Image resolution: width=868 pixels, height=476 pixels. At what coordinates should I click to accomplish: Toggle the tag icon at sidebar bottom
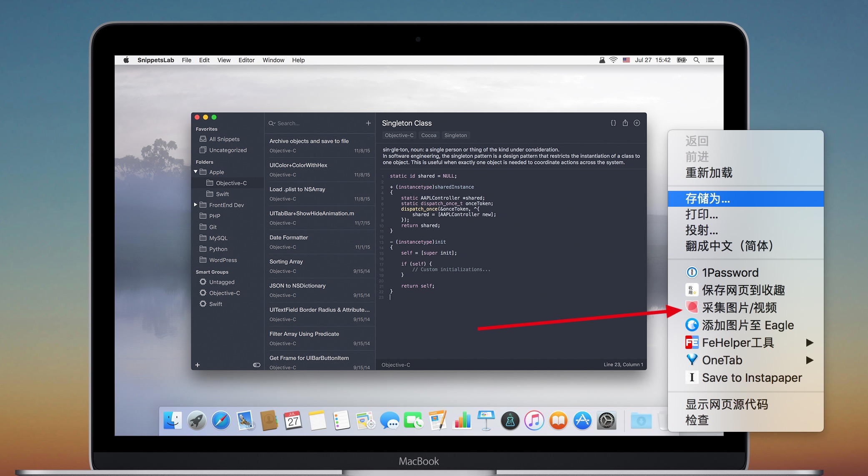(x=256, y=365)
